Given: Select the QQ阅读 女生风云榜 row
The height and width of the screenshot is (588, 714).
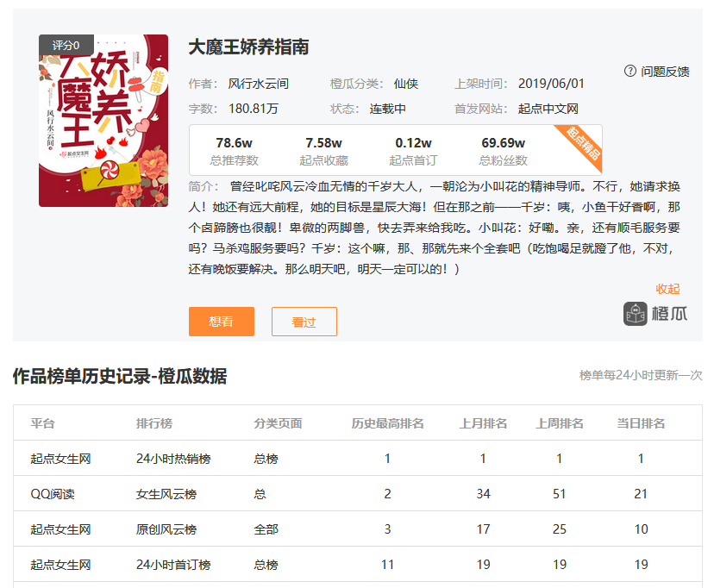Looking at the screenshot, I should click(166, 494).
